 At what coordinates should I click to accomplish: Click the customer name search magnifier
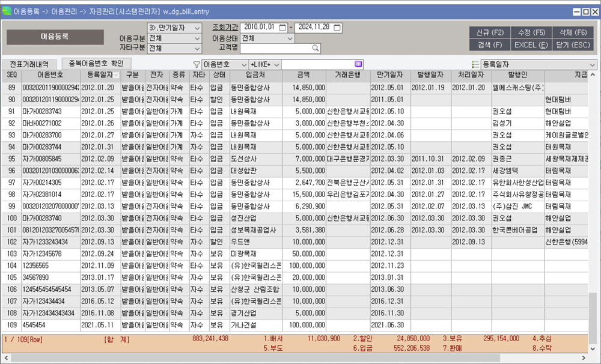tap(315, 48)
